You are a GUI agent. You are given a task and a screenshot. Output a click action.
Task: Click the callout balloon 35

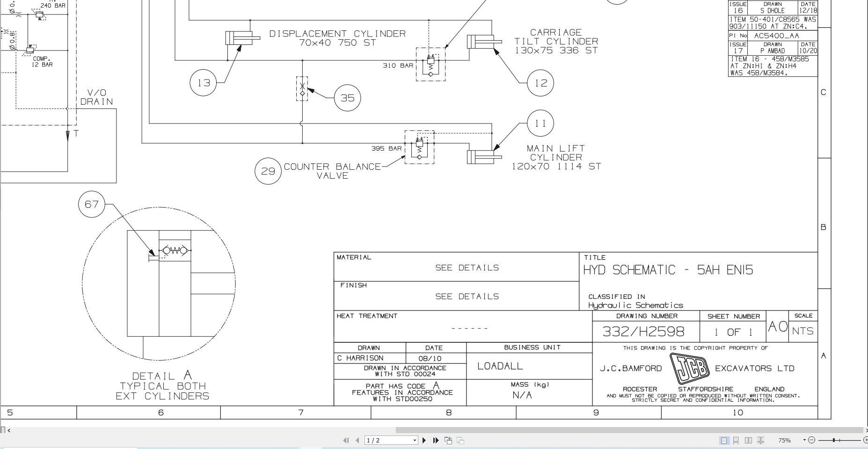348,98
